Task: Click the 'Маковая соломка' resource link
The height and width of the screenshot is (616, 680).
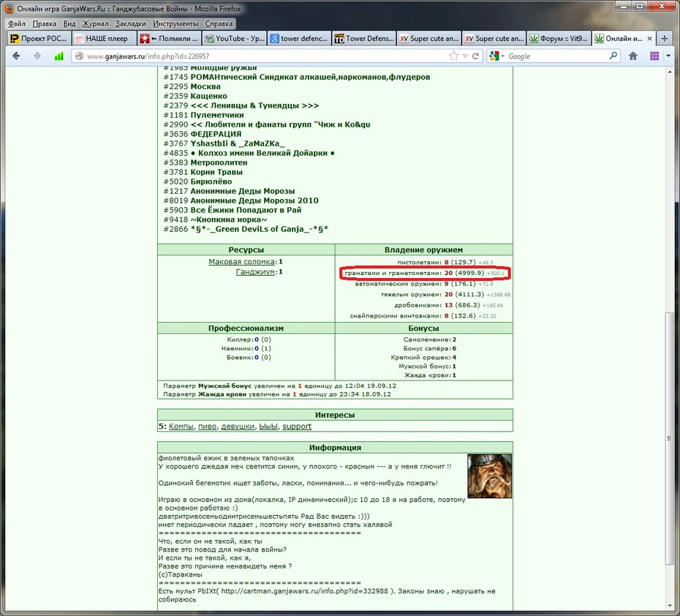Action: (241, 262)
